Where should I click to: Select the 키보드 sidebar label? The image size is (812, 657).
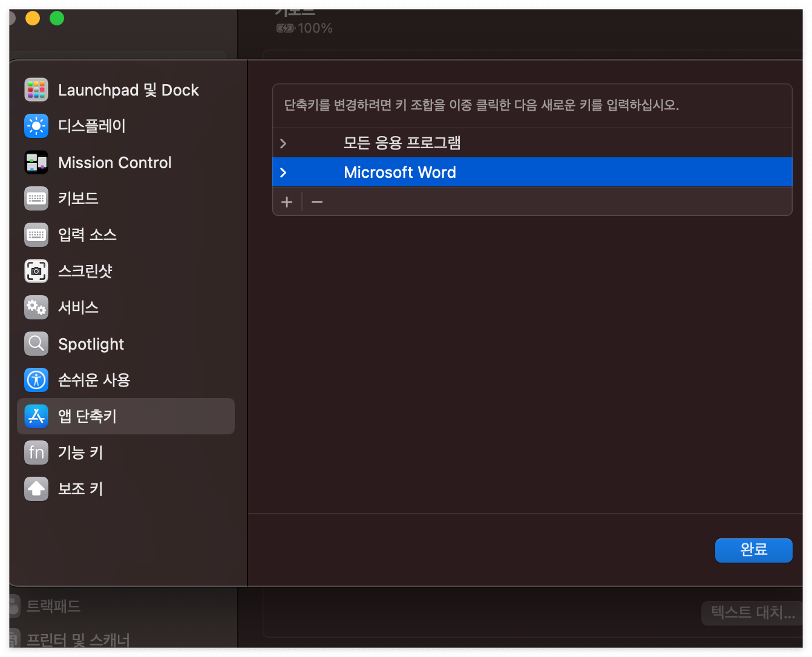click(x=78, y=198)
